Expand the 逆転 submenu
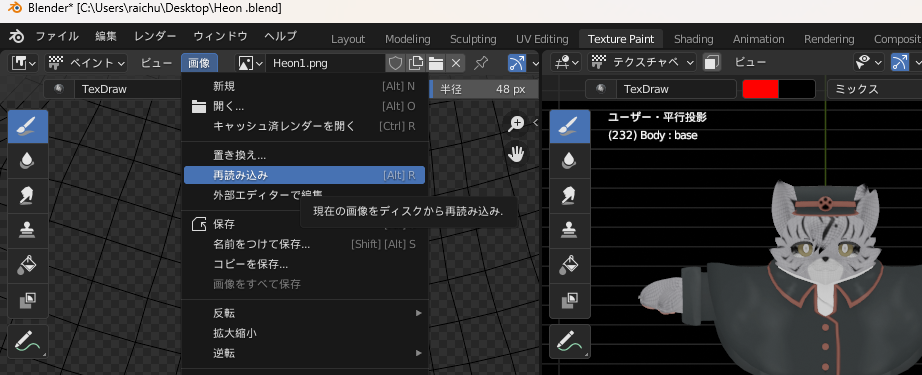Viewport: 922px width, 375px height. point(304,353)
